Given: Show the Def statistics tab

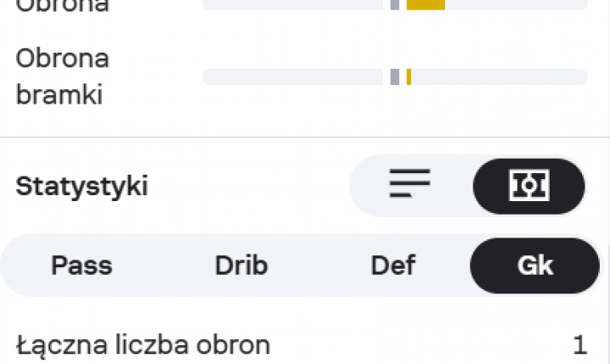Looking at the screenshot, I should tap(393, 266).
